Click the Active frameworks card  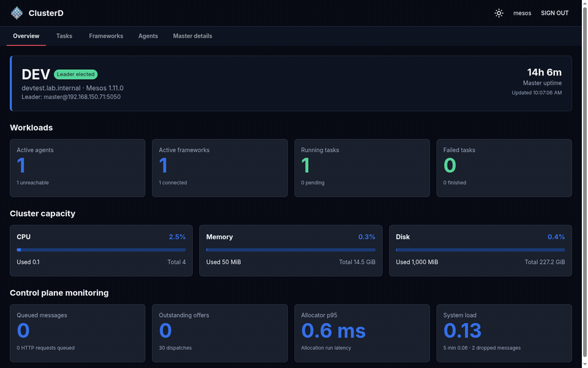(x=219, y=168)
